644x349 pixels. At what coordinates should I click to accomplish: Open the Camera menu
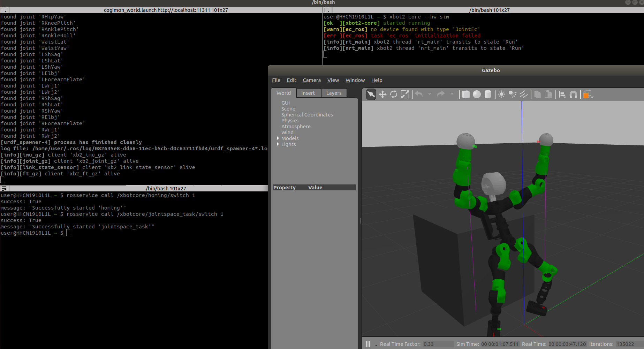coord(312,80)
